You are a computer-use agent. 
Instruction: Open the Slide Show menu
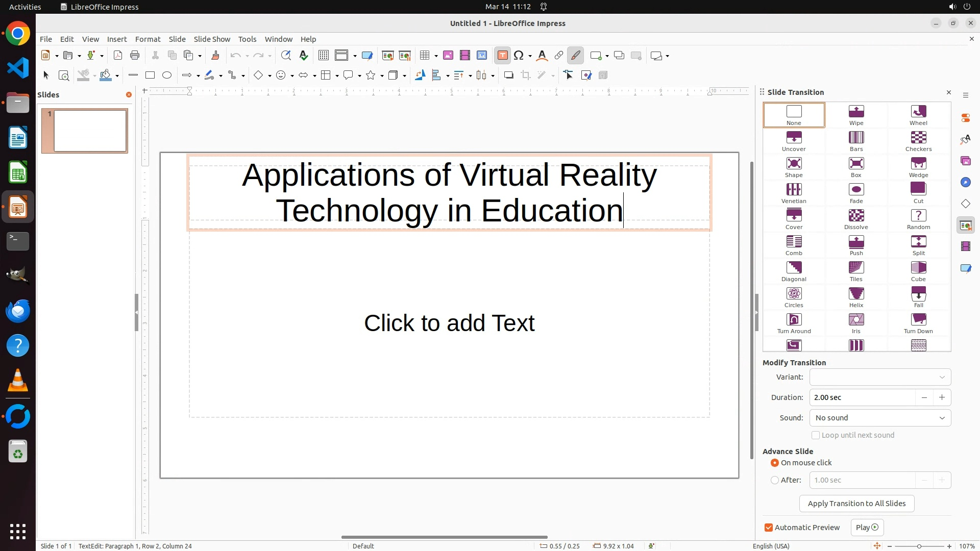[x=212, y=39]
